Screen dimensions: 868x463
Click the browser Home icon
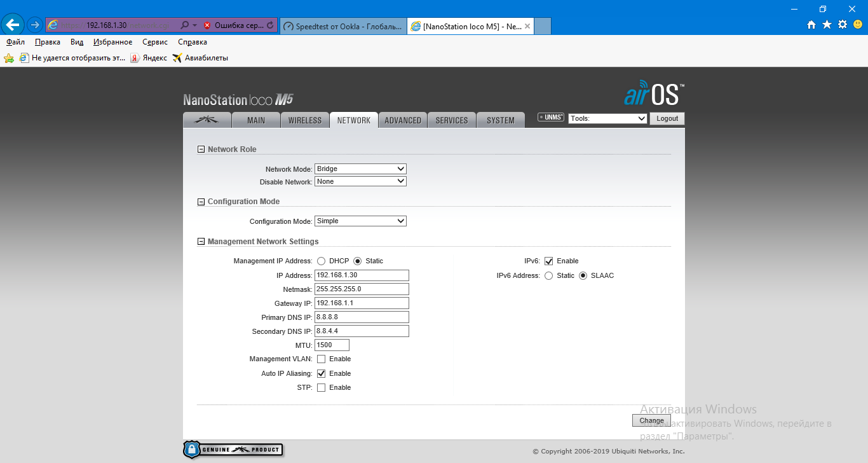[x=811, y=25]
